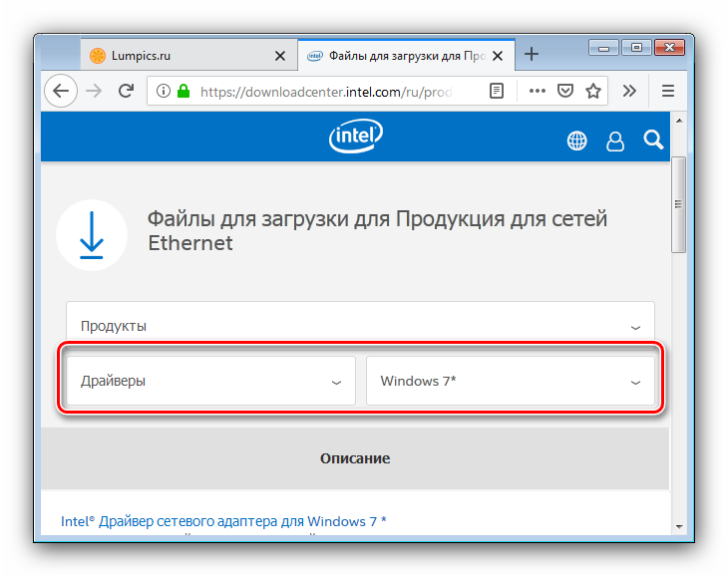Close the Lumpics.ru tab

click(x=280, y=56)
